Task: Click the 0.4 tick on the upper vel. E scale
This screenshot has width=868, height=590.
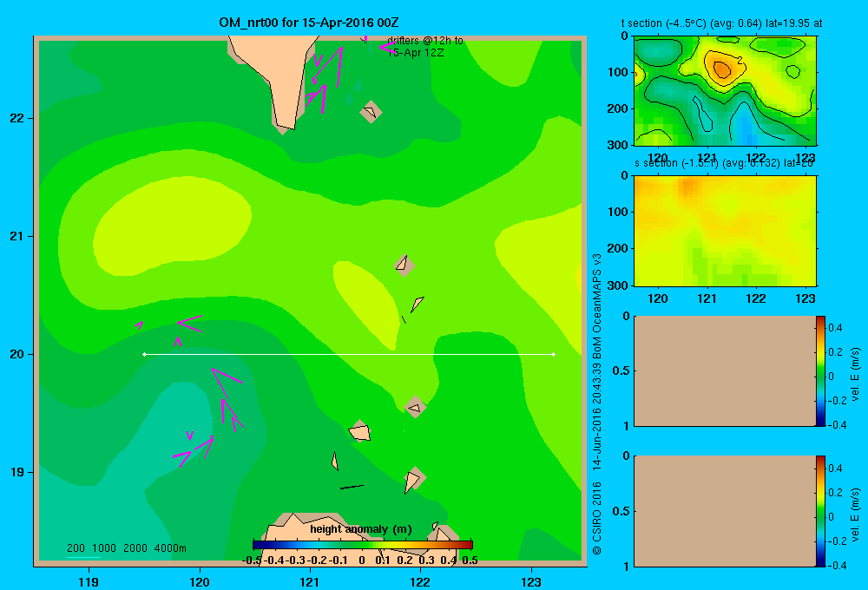Action: tap(835, 328)
